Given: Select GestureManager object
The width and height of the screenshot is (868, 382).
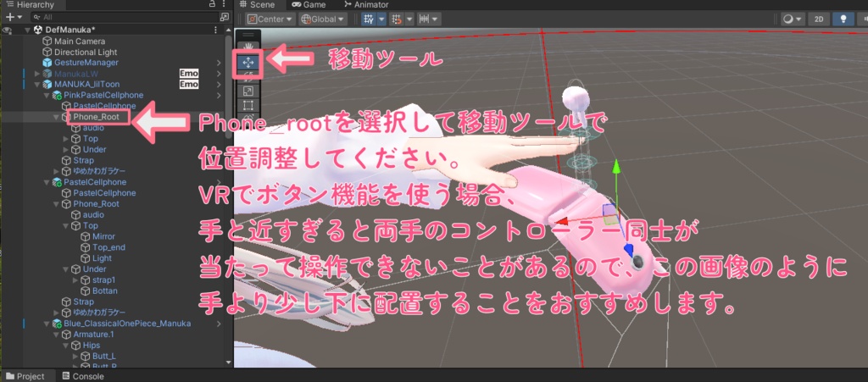Looking at the screenshot, I should [86, 63].
